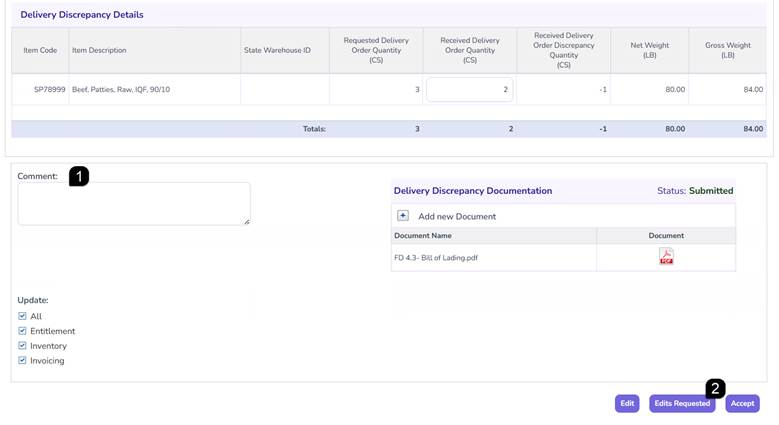This screenshot has height=425, width=779.
Task: Click the Net Weight (LB) header
Action: pos(649,50)
